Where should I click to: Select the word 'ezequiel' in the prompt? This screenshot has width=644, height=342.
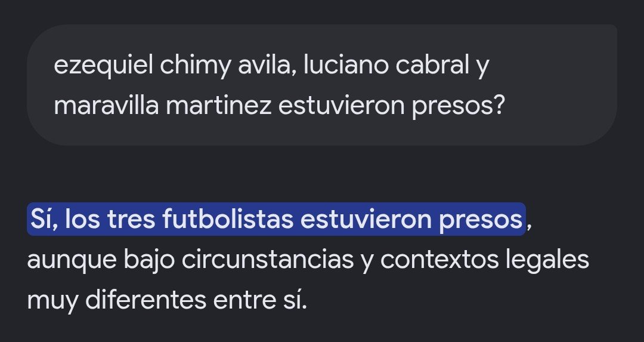click(x=104, y=65)
